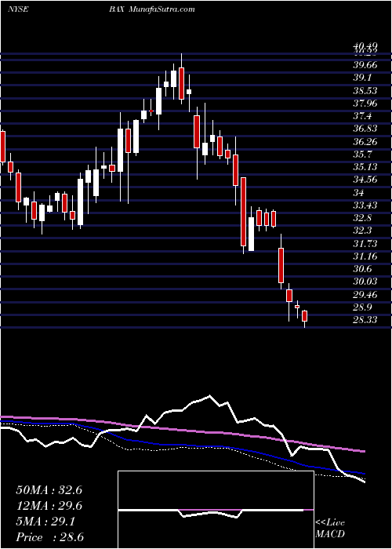
Task: Click the 32.3 price level label
Action: click(x=362, y=231)
